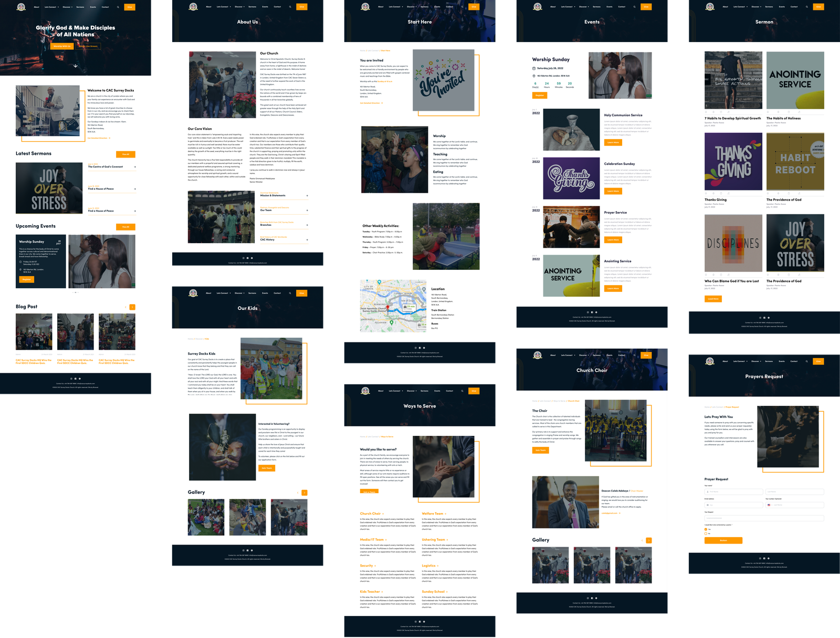
Task: Expand Discover menu on the Home page
Action: click(67, 7)
